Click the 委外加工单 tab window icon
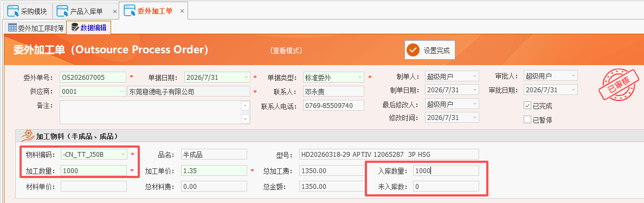Image resolution: width=644 pixels, height=203 pixels. pyautogui.click(x=130, y=11)
